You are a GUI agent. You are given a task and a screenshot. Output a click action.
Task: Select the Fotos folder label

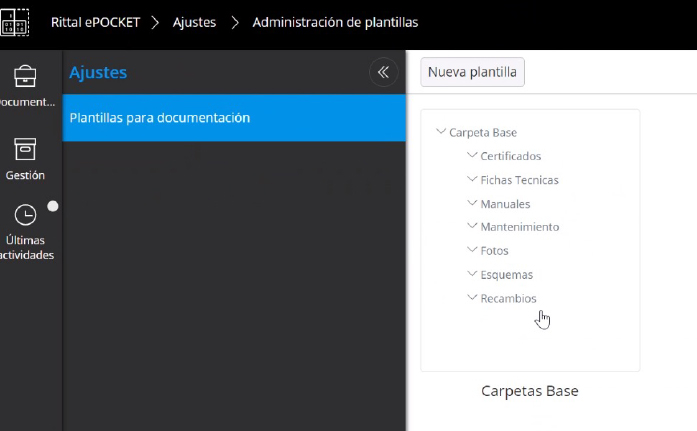(x=494, y=251)
